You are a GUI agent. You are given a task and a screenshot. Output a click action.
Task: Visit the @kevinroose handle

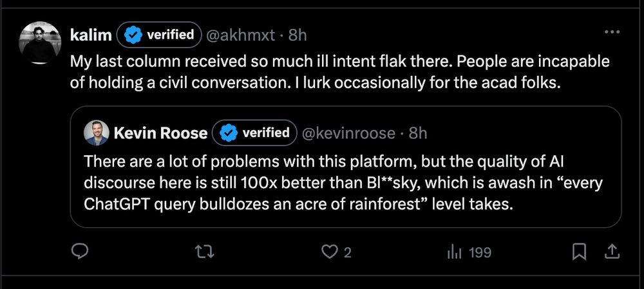pyautogui.click(x=348, y=133)
